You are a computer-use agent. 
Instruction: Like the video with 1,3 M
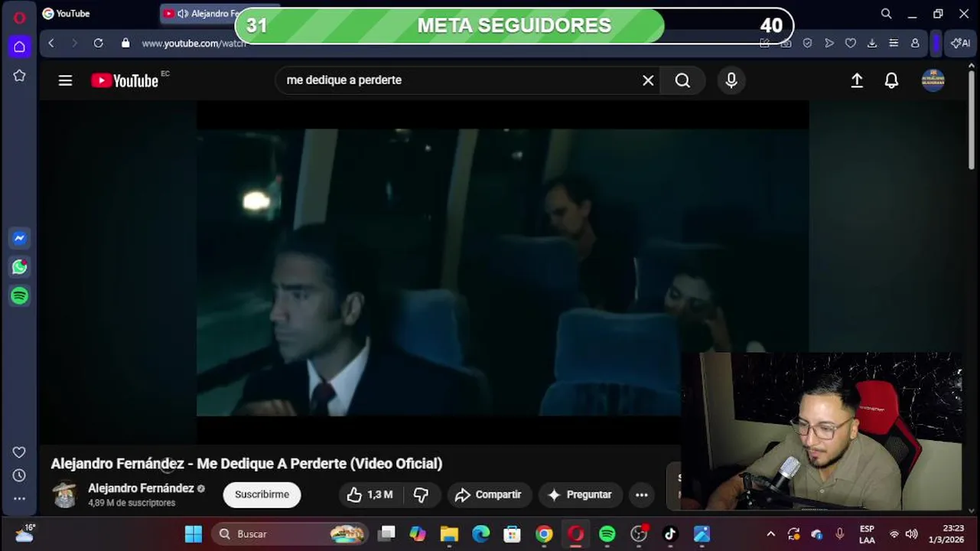[370, 495]
